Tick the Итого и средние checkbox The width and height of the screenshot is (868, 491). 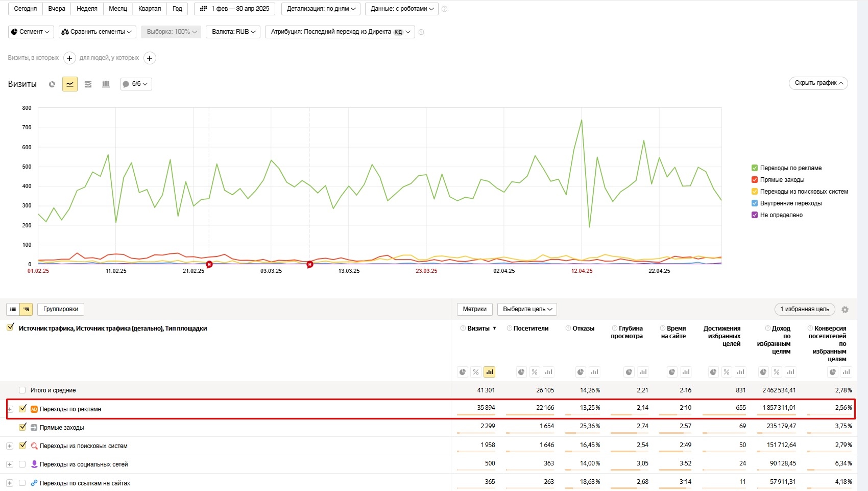[22, 390]
